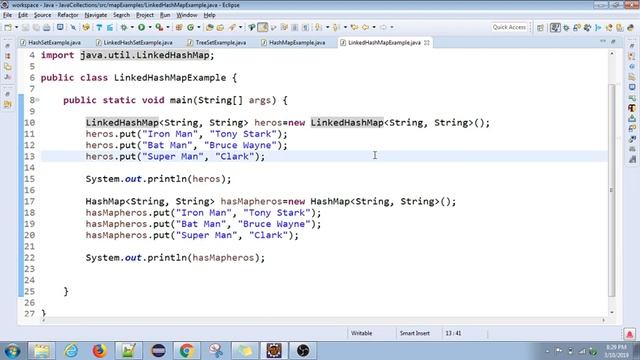The image size is (640, 360).
Task: Click the scroll up arrow of editor
Action: (x=611, y=53)
